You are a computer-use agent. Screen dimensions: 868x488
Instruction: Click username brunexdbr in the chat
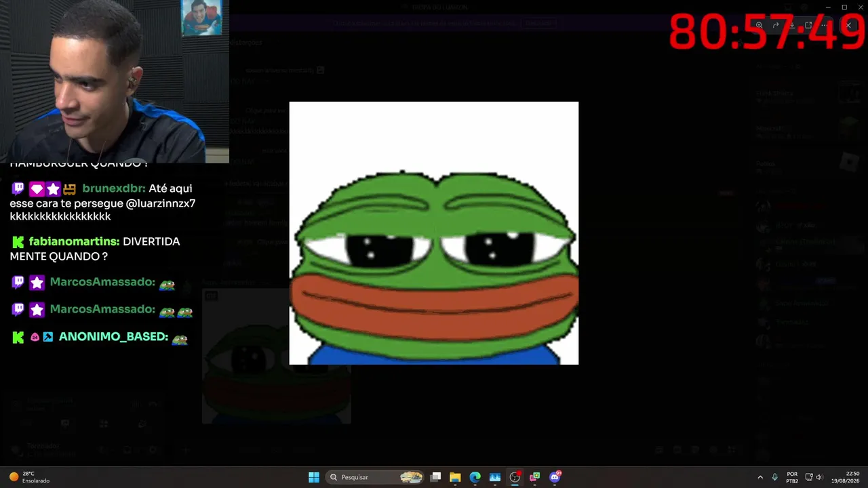114,188
